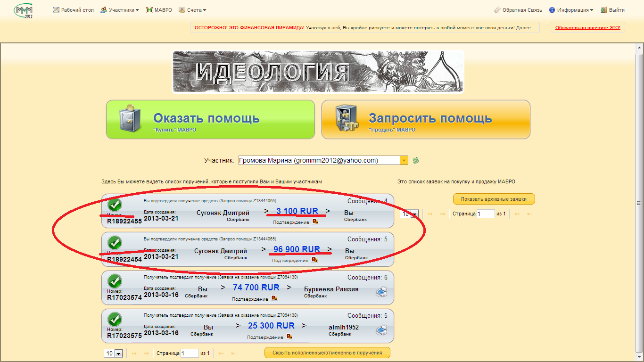Click Показать архивные заявки button
Viewport: 644px width, 362px height.
point(494,199)
